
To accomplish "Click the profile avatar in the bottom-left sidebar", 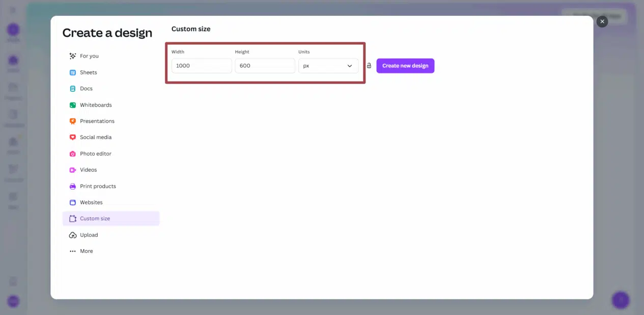I will (x=13, y=301).
